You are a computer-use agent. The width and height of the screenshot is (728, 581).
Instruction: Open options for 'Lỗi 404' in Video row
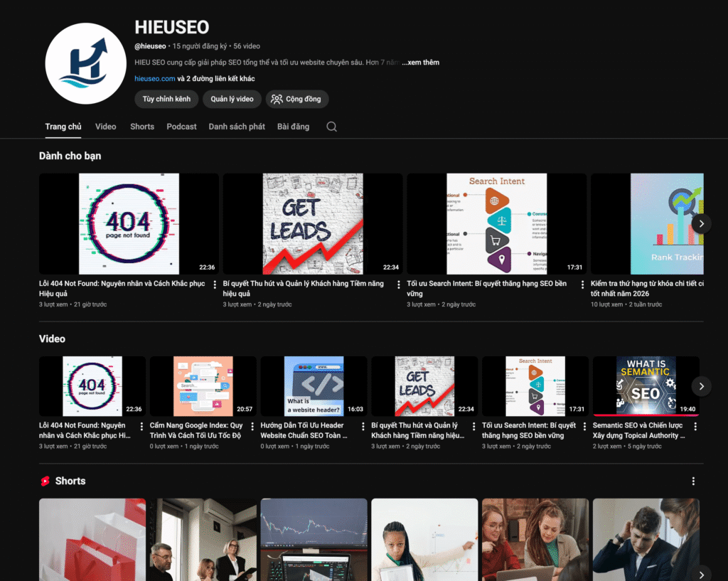click(x=141, y=427)
